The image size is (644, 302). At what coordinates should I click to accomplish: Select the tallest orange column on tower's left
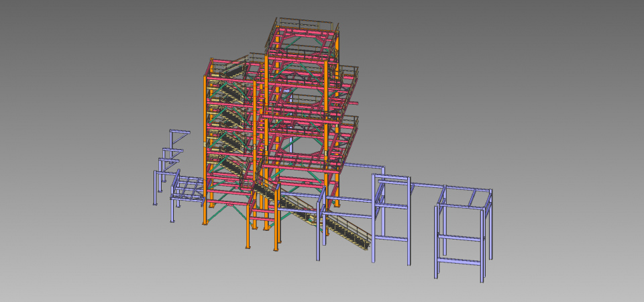coord(204,148)
